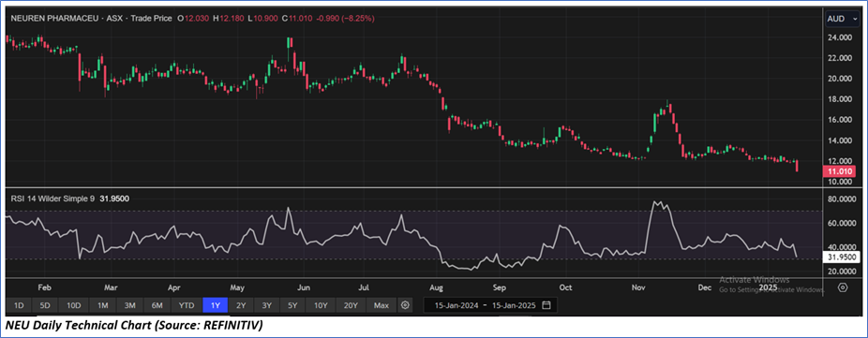Viewport: 868px width, 338px height.
Task: Select the highlighted 1Y range
Action: [x=216, y=305]
